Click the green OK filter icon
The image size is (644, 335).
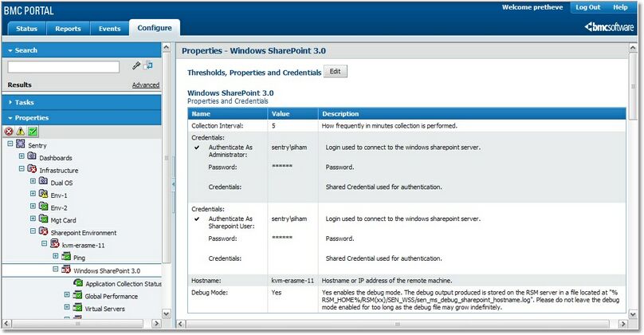point(33,132)
